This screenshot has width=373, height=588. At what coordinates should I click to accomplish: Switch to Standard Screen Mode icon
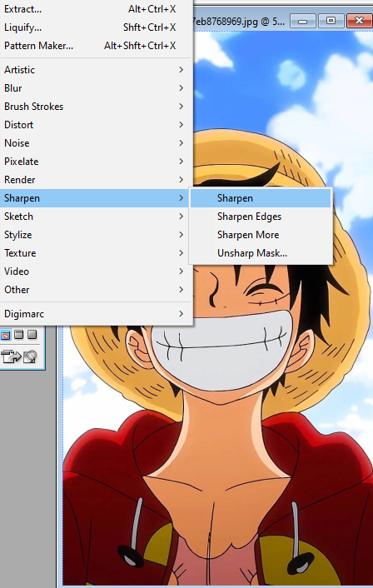pyautogui.click(x=6, y=335)
